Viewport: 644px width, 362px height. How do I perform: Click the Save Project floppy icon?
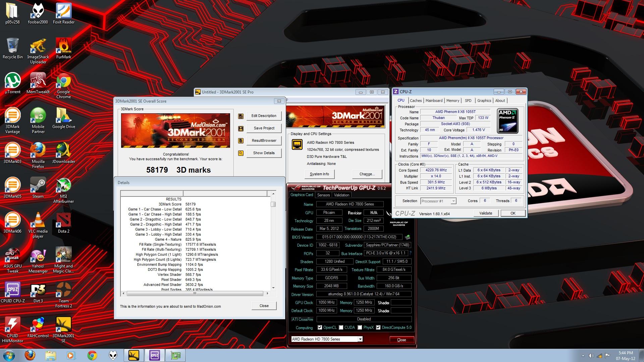pos(240,129)
